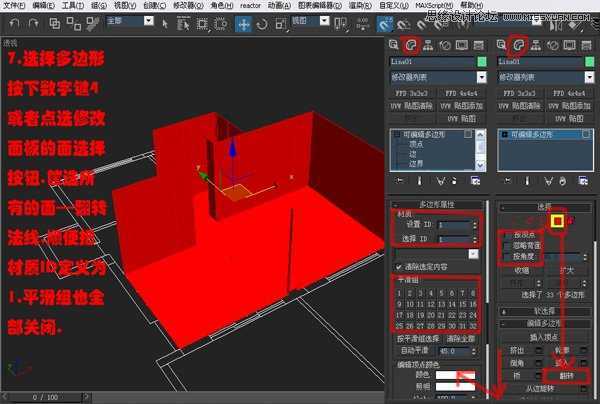Screen dimensions: 600x404
Task: Click Remove Modifier icon in right panel
Action: tap(562, 181)
